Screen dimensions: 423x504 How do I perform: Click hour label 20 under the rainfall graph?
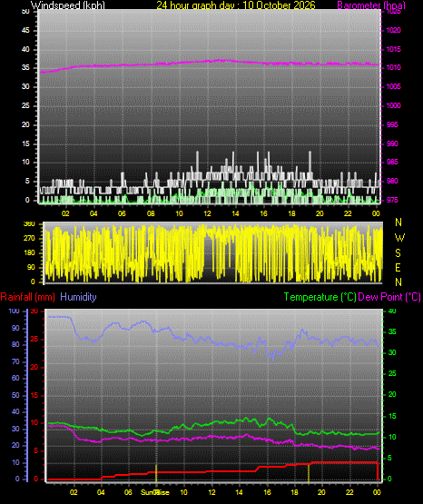(321, 492)
